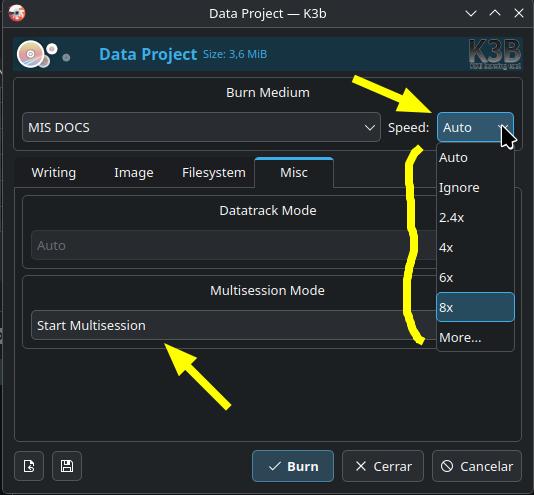Choose 2.4x burn speed
534x495 pixels.
pyautogui.click(x=475, y=217)
